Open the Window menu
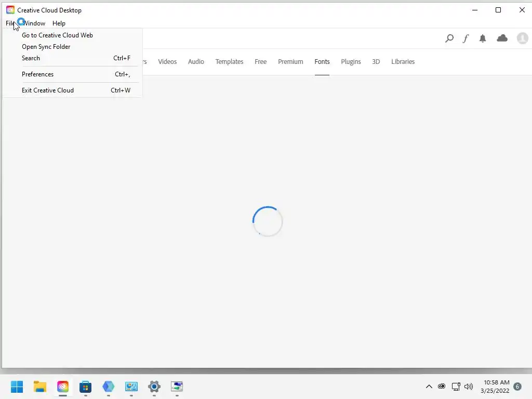The height and width of the screenshot is (399, 532). [x=34, y=23]
